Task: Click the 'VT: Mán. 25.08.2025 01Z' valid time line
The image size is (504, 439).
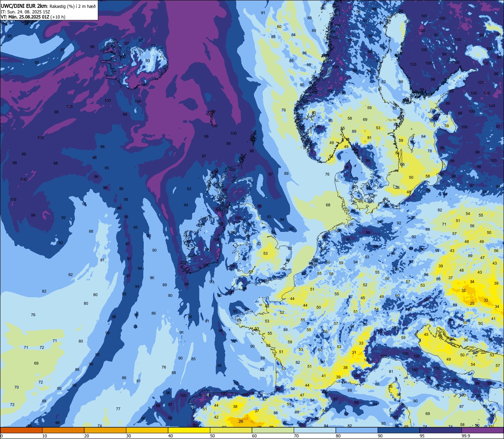Action: (x=25, y=17)
